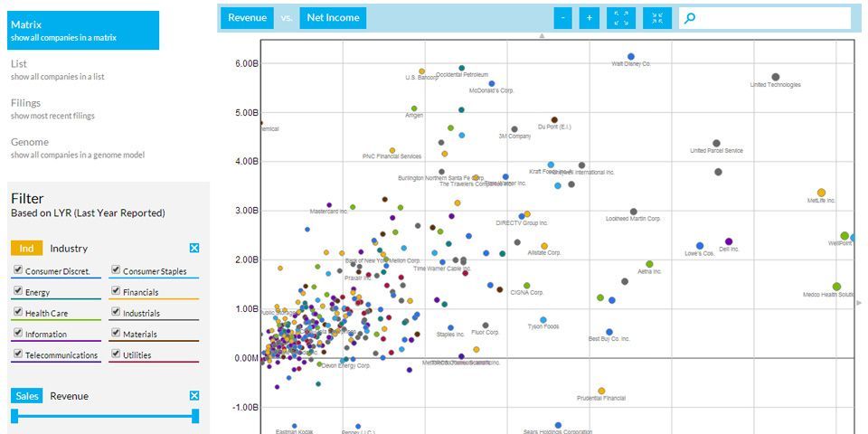
Task: Click the Medco Health Solutions dot
Action: coord(836,287)
